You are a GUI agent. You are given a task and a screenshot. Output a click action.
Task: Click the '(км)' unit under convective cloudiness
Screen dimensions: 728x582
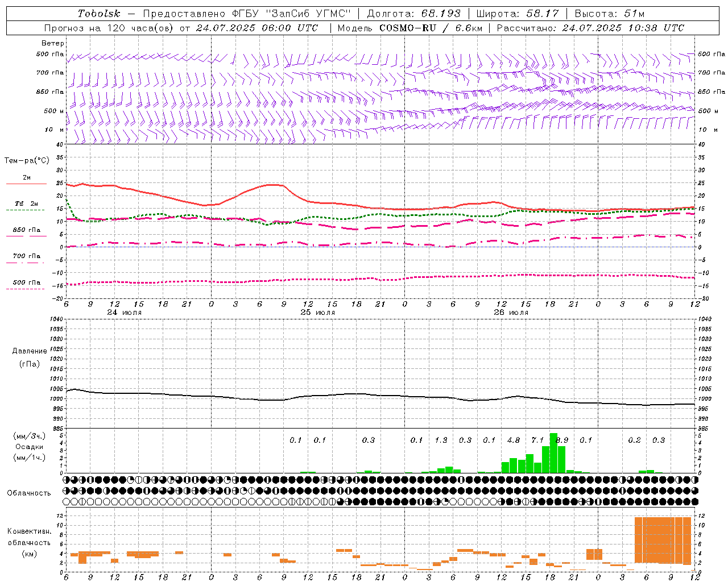coord(29,554)
